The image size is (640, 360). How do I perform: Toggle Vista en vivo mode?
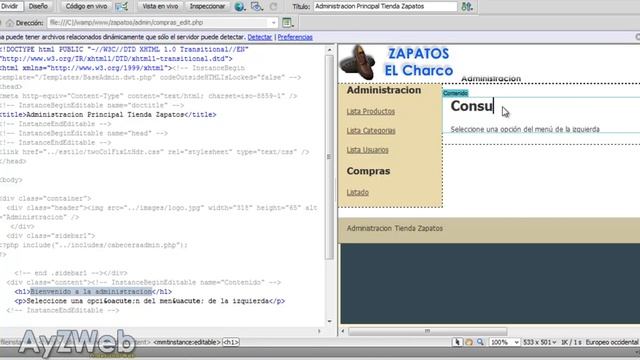tap(160, 6)
